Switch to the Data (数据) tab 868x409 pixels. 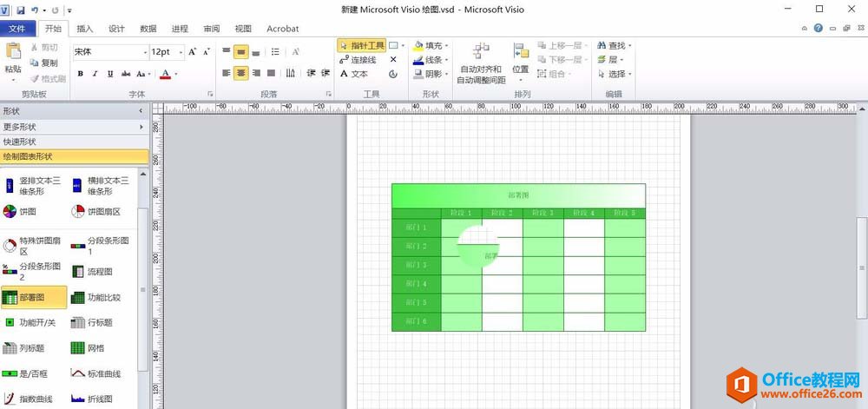click(148, 29)
